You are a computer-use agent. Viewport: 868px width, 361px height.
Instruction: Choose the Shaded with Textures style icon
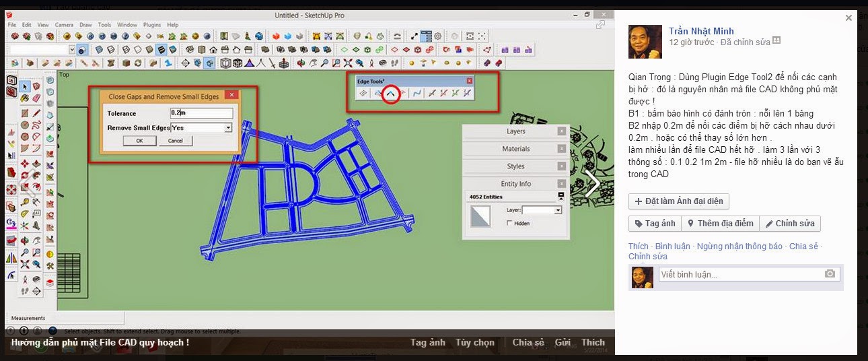[161, 49]
